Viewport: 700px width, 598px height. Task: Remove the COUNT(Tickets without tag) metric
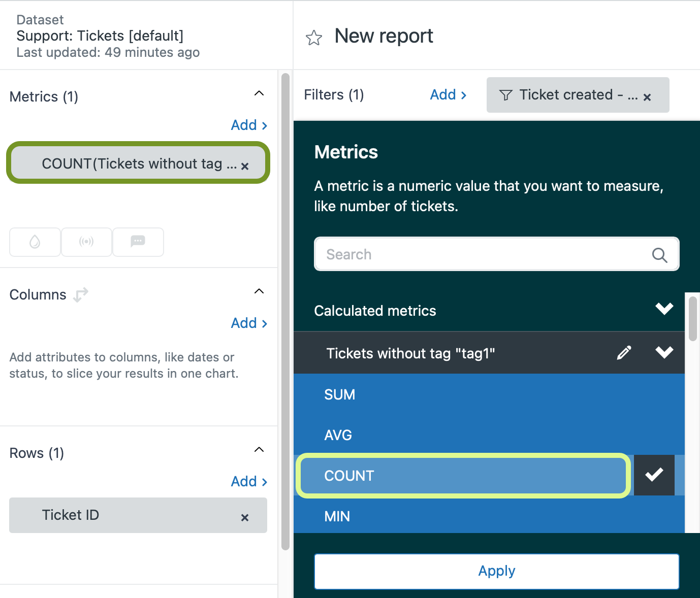point(245,166)
